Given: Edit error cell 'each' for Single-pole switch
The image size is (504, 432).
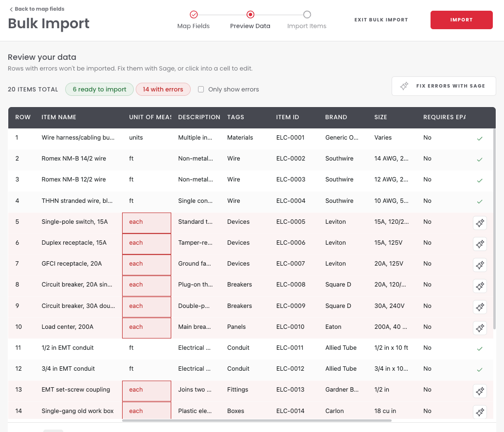Looking at the screenshot, I should (146, 223).
